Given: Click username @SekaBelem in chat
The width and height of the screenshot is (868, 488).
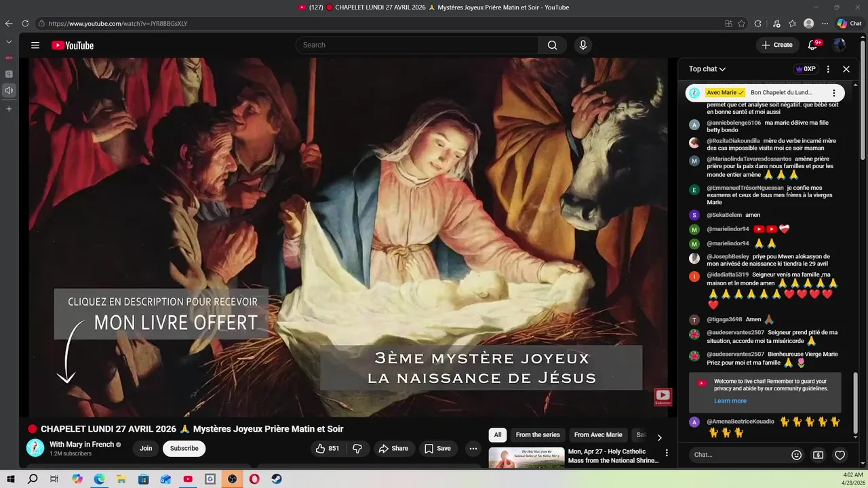Looking at the screenshot, I should coord(724,215).
